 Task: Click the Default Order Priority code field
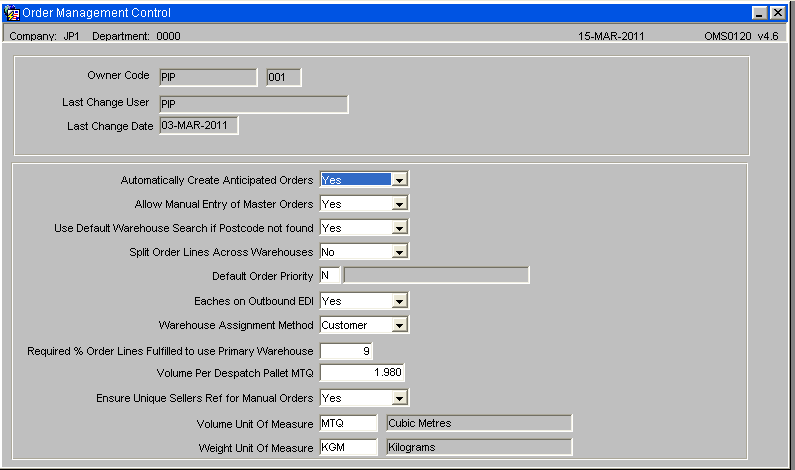click(330, 275)
